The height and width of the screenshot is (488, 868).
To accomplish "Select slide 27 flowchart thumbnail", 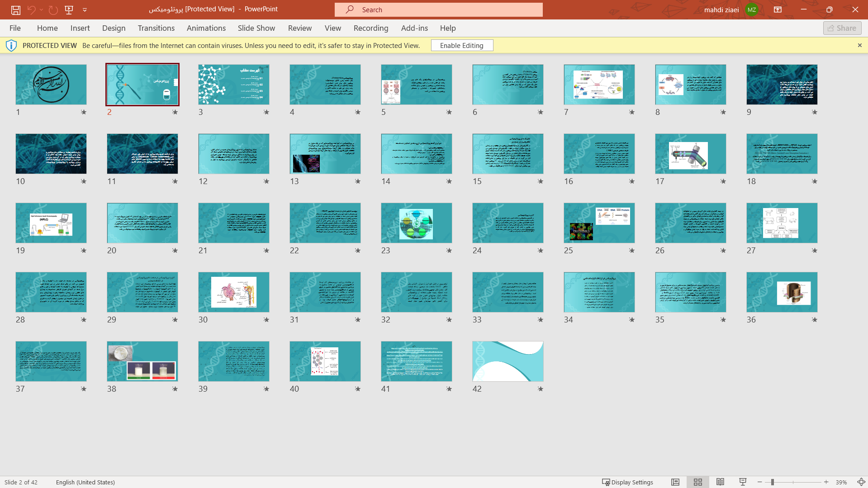I will [782, 223].
